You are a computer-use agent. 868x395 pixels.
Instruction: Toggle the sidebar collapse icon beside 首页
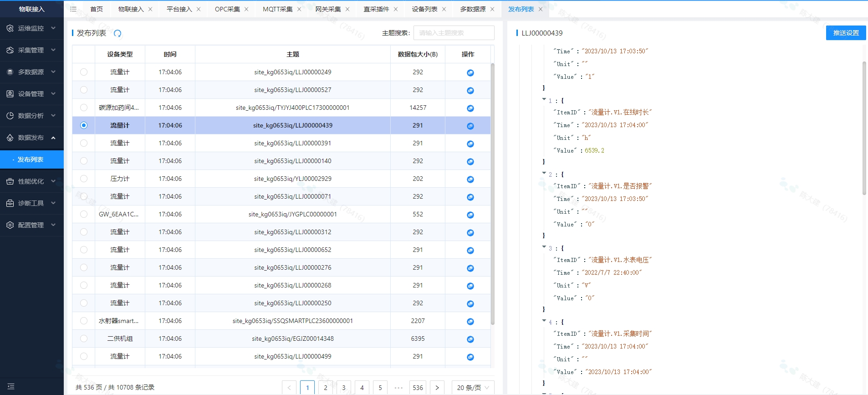(x=73, y=9)
